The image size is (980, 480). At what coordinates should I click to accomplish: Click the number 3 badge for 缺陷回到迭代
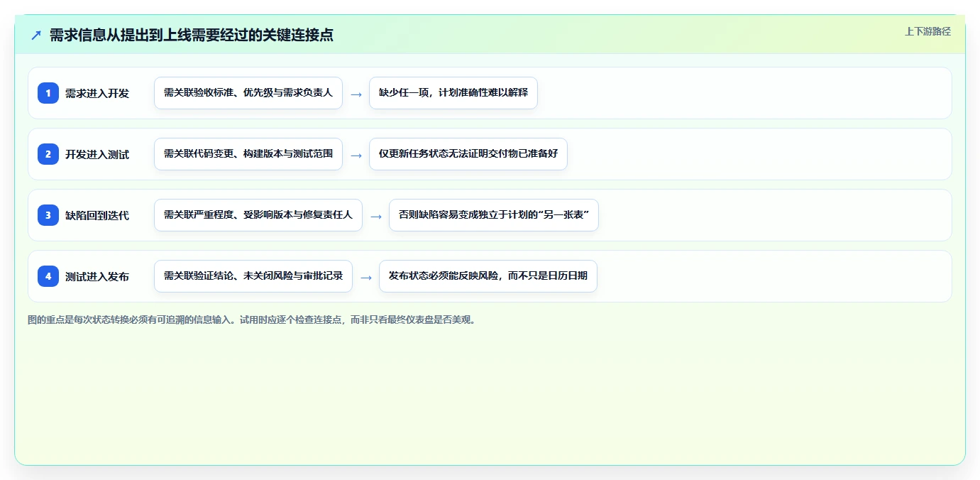[x=48, y=215]
